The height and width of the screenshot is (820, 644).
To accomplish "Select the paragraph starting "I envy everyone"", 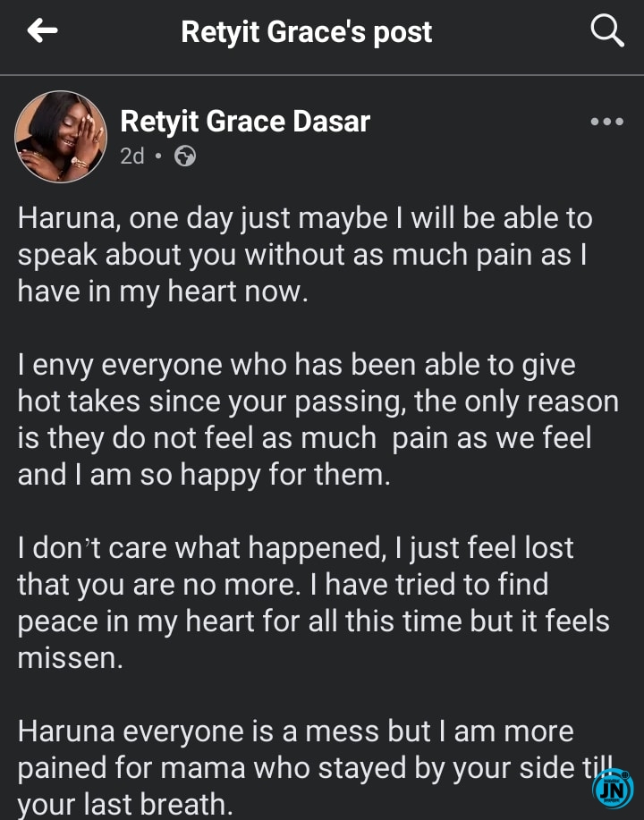I will 318,419.
